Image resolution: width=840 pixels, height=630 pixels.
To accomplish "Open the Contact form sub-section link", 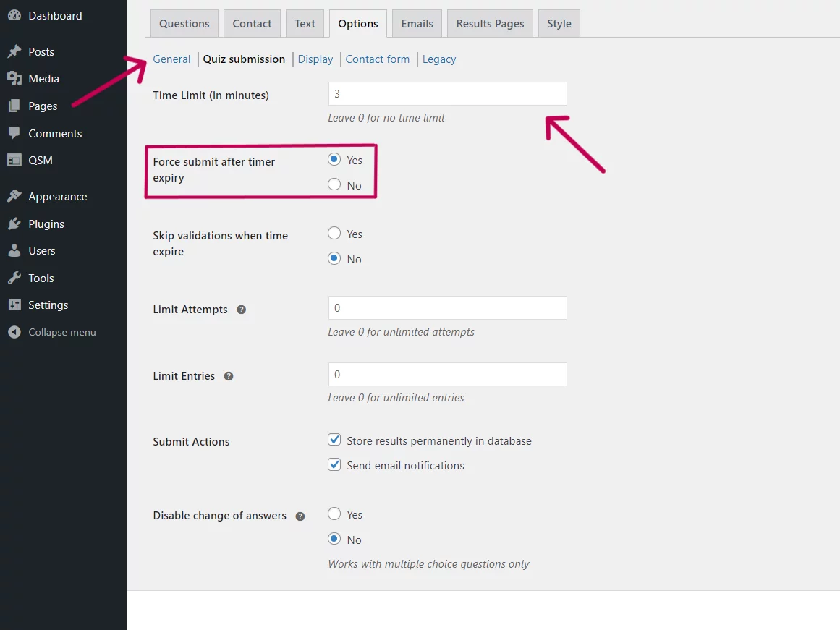I will point(377,59).
